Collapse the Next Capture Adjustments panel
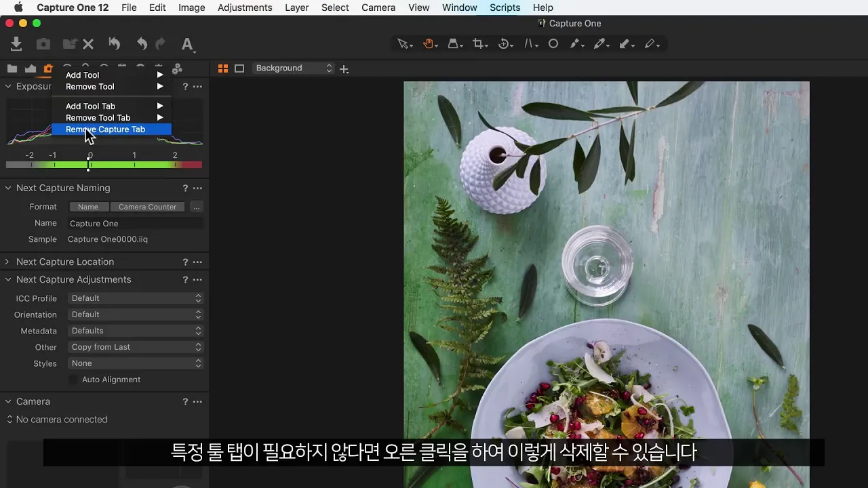 (x=8, y=280)
